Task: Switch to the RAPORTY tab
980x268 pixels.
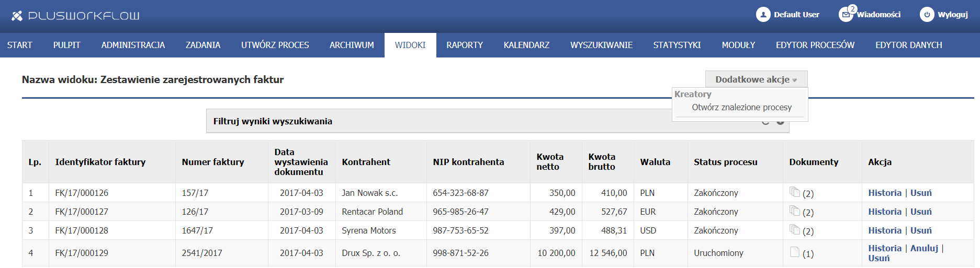Action: tap(465, 45)
